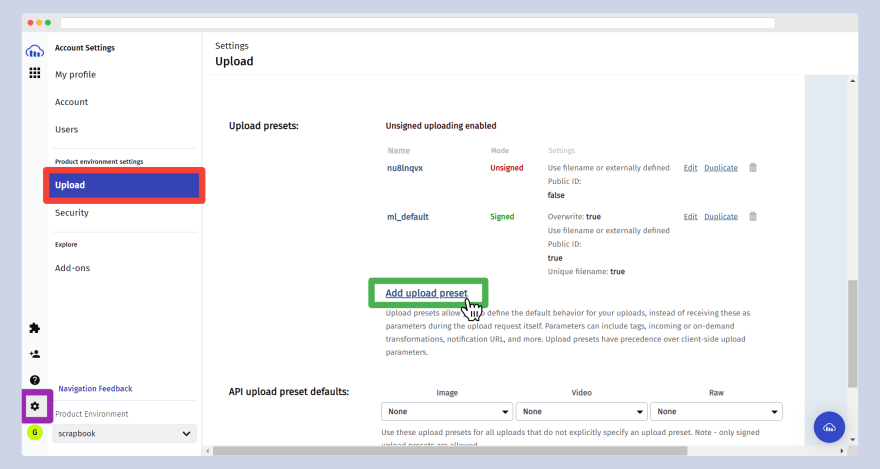Click the Mode column header
880x469 pixels.
pyautogui.click(x=499, y=150)
